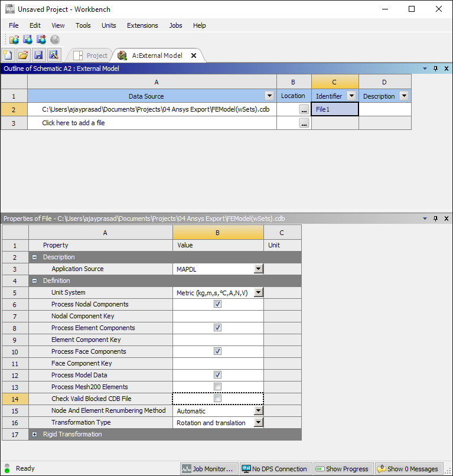The height and width of the screenshot is (476, 453).
Task: Click Show Progress in status bar
Action: [343, 469]
